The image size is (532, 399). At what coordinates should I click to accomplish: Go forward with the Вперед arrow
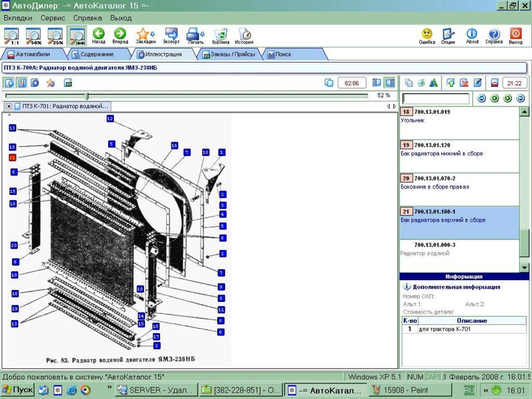click(x=120, y=35)
